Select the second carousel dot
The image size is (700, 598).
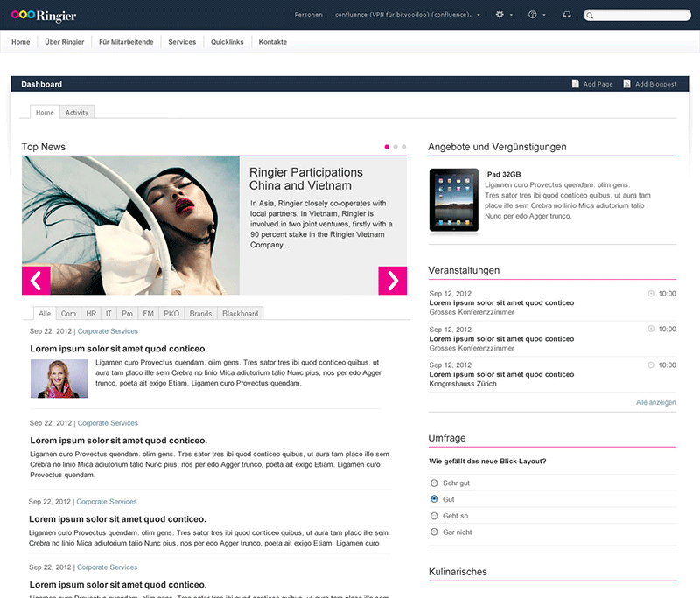[395, 147]
